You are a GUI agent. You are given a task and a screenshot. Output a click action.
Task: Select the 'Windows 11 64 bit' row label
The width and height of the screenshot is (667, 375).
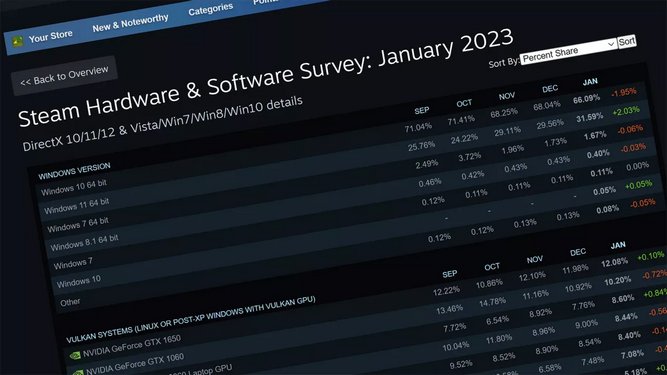coord(77,206)
